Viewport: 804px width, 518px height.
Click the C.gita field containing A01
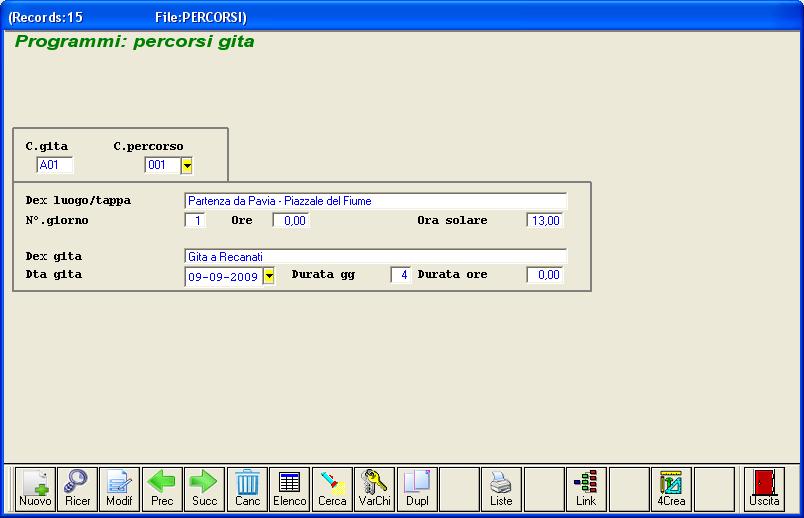point(55,165)
